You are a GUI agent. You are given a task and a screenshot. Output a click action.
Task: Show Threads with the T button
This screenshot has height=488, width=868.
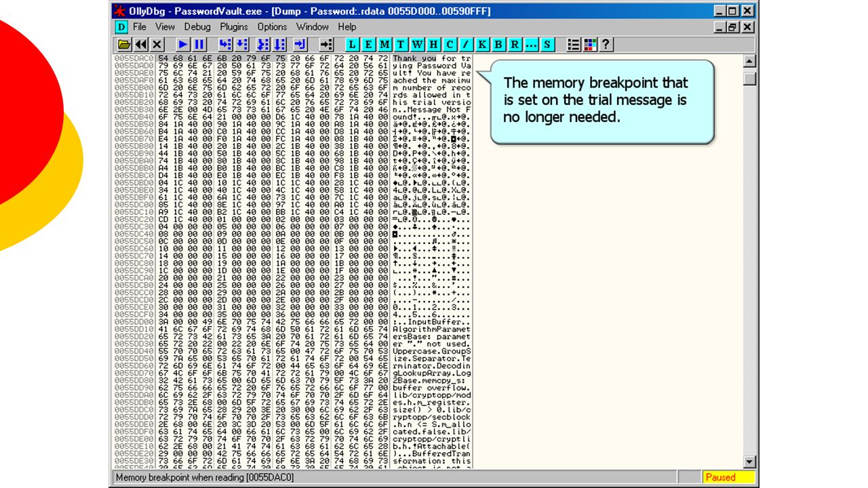(401, 45)
